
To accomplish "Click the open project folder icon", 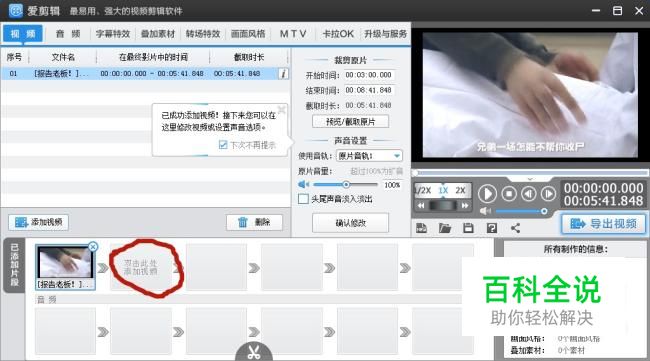I will [444, 228].
